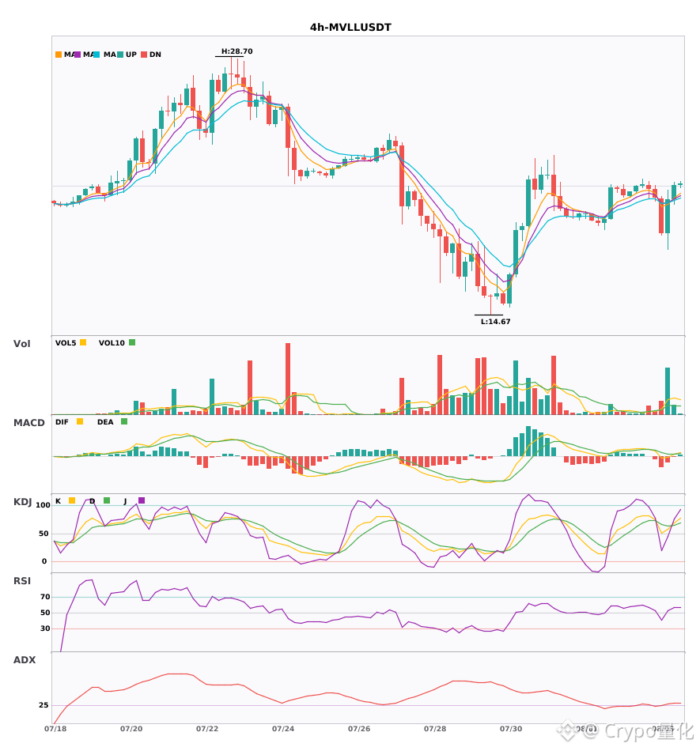The height and width of the screenshot is (751, 700).
Task: Click the 07/24 date tick
Action: 283,729
